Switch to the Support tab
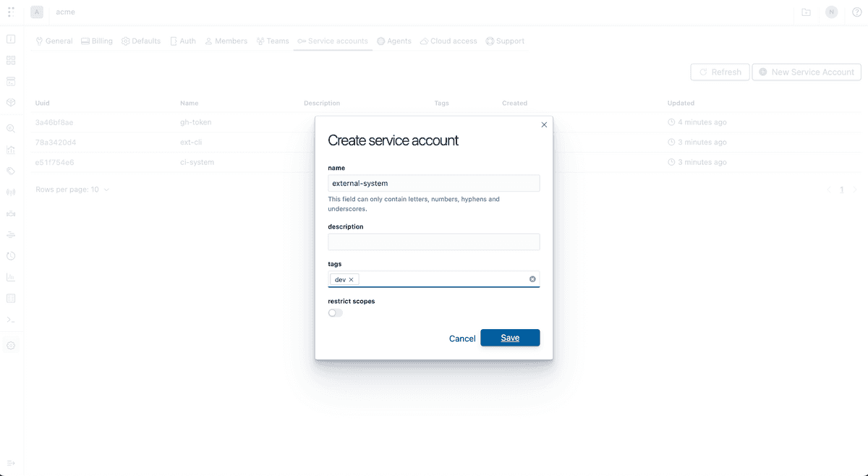 (505, 41)
